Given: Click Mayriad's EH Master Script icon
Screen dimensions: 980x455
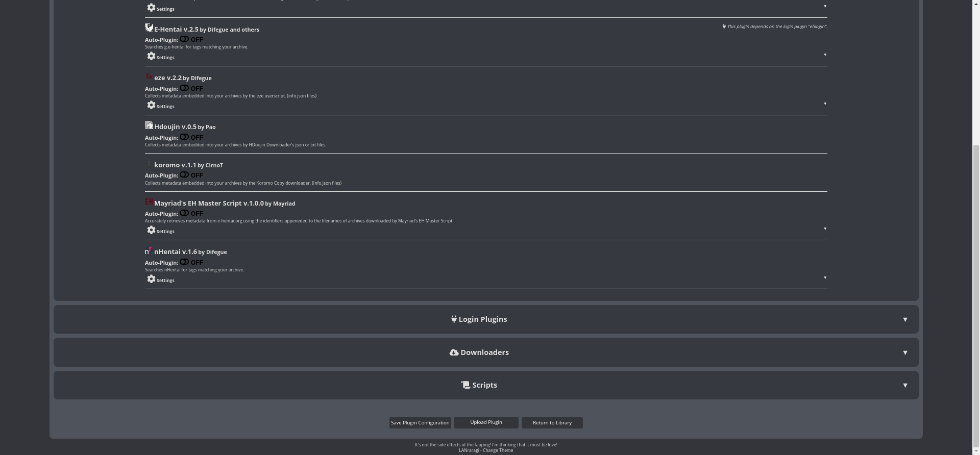Looking at the screenshot, I should [x=149, y=201].
